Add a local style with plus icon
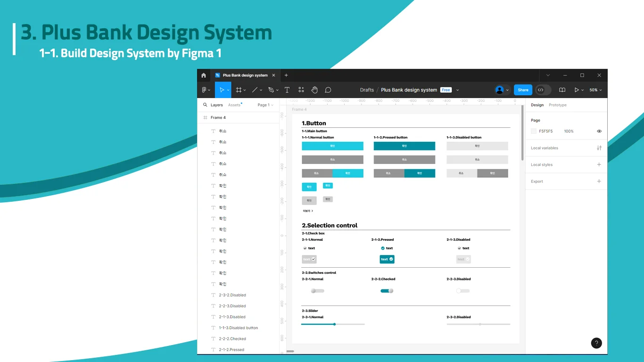Viewport: 644px width, 362px height. pyautogui.click(x=599, y=165)
